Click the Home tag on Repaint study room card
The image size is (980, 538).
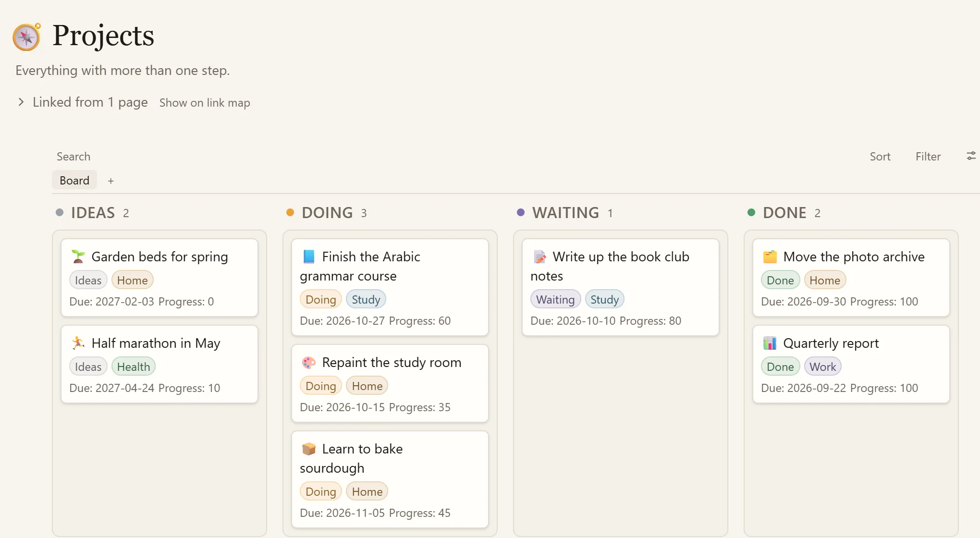[x=367, y=386]
